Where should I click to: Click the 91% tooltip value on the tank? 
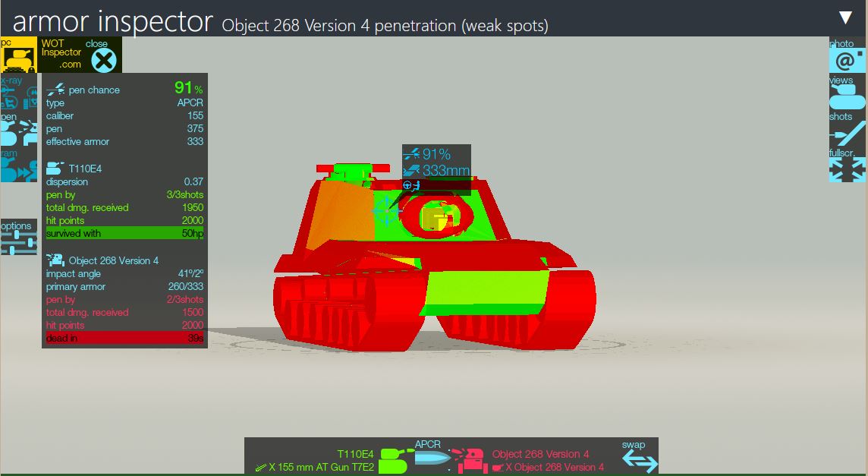click(x=436, y=154)
